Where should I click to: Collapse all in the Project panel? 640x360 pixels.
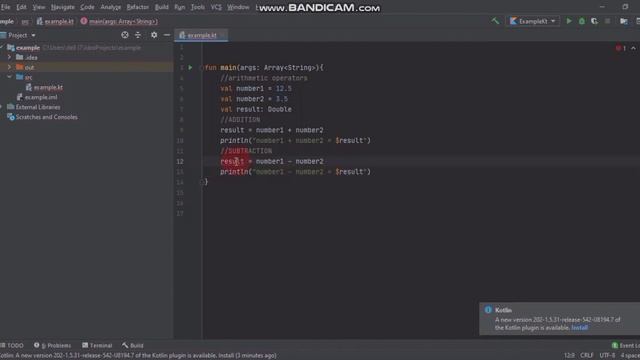138,35
